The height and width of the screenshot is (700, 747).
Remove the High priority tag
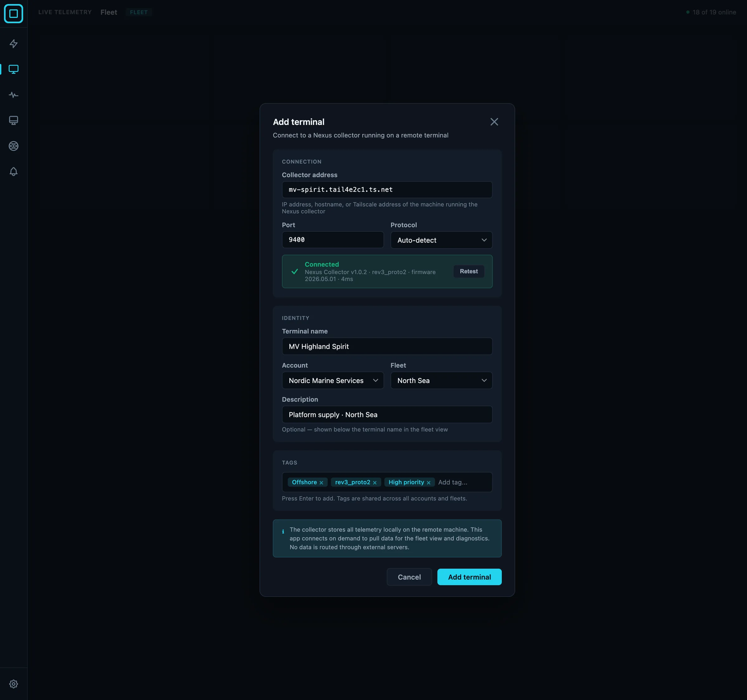click(x=428, y=483)
